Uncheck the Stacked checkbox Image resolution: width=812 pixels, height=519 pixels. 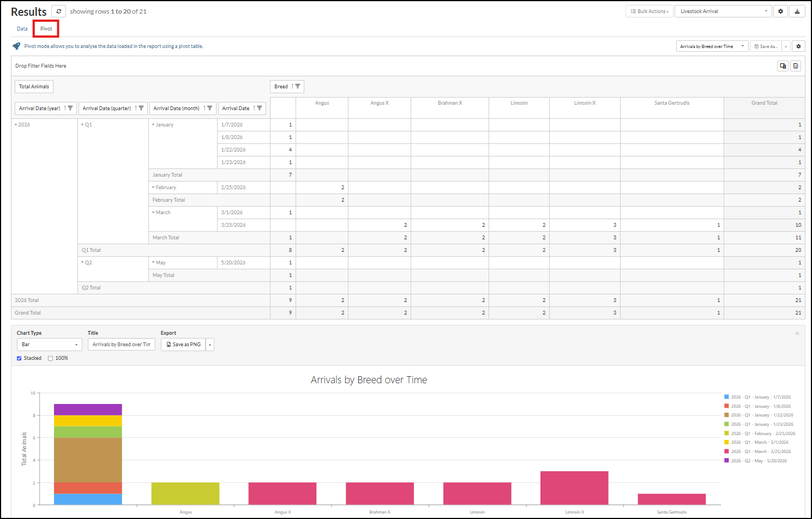(19, 358)
